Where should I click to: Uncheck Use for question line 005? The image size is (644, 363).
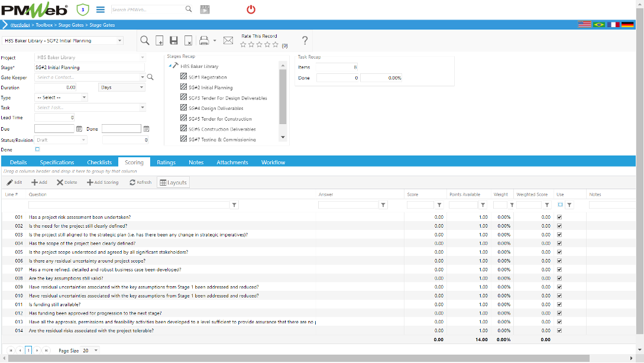pos(559,252)
